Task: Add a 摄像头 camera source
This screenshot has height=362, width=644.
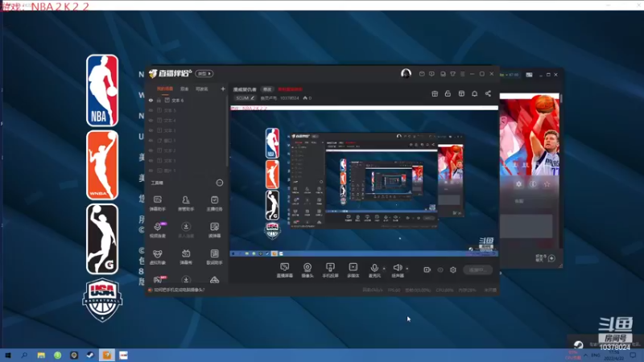Action: click(x=308, y=270)
